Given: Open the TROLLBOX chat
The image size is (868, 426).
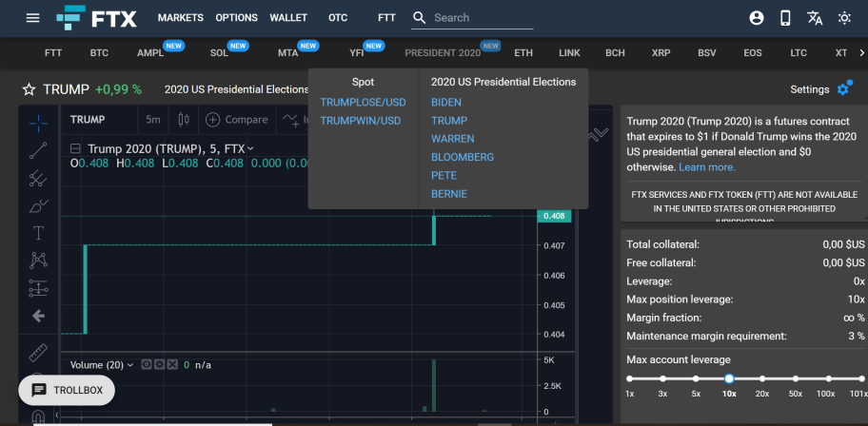Looking at the screenshot, I should [67, 390].
